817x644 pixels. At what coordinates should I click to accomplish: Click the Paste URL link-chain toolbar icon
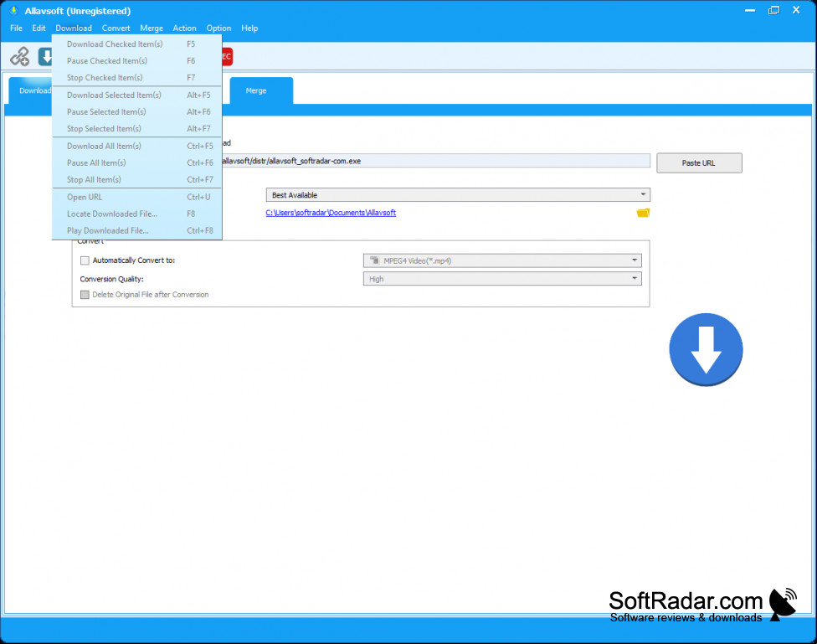[20, 56]
